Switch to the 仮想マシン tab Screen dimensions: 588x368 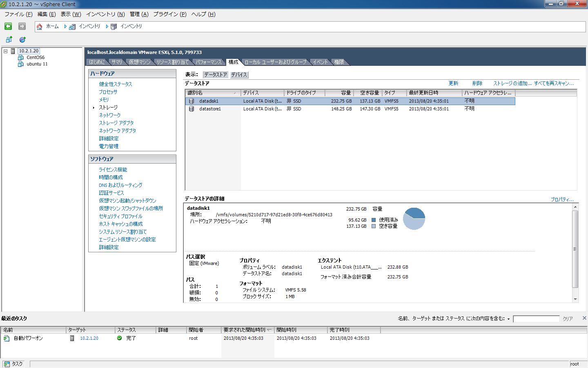(x=140, y=62)
